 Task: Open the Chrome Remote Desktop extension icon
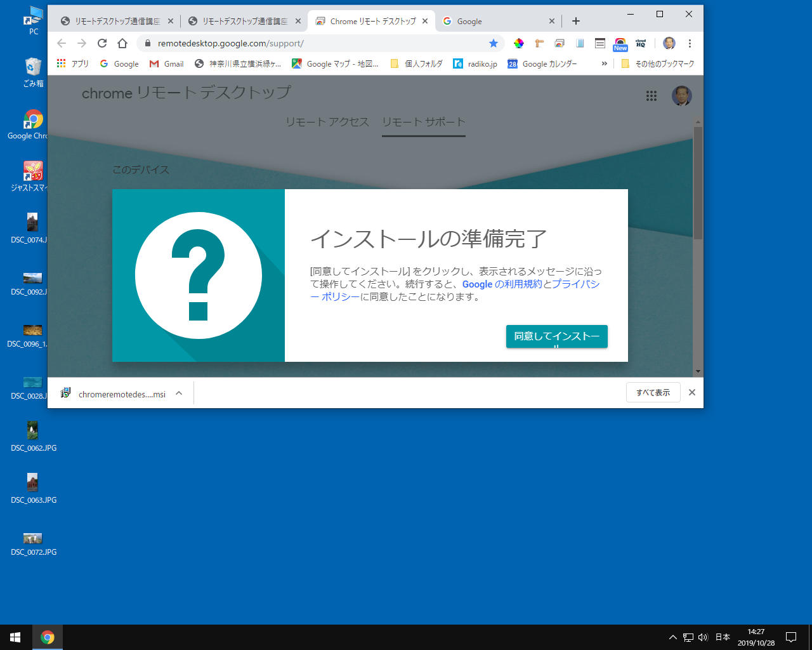coord(560,43)
